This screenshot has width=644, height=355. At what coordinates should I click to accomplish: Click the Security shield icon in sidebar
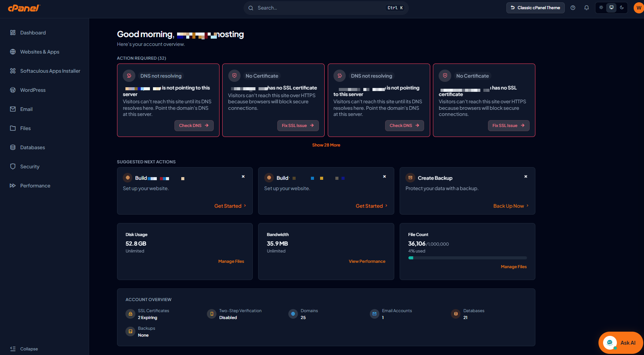[x=13, y=166]
